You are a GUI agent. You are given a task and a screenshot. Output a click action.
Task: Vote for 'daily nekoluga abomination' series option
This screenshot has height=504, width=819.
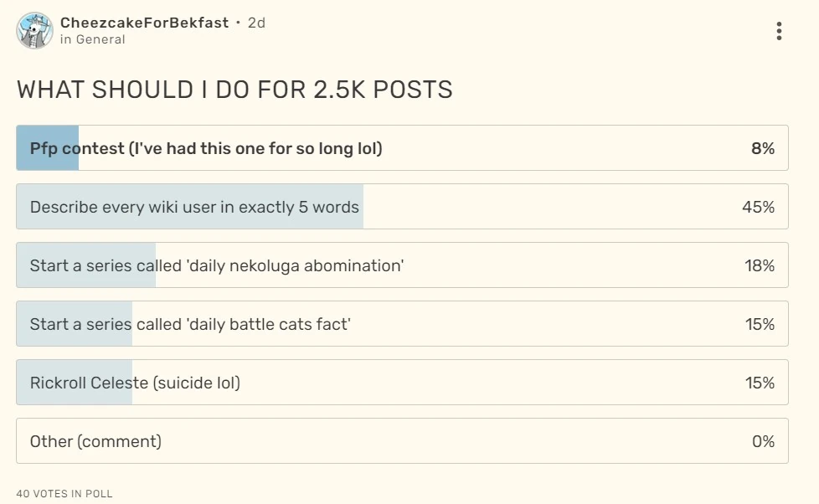(x=402, y=265)
